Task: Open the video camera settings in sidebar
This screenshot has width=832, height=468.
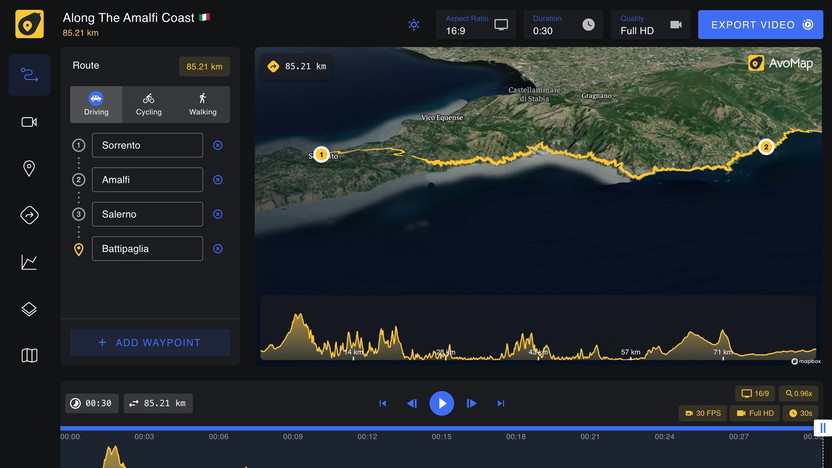Action: tap(29, 122)
